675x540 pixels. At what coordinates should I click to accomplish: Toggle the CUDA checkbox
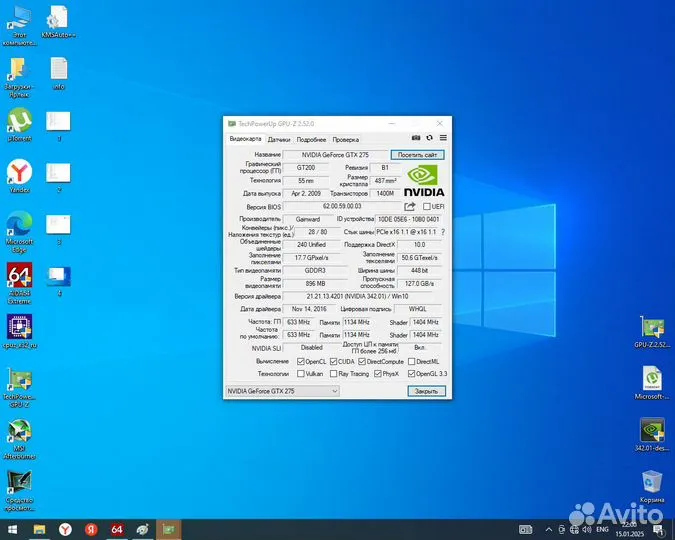pos(333,362)
